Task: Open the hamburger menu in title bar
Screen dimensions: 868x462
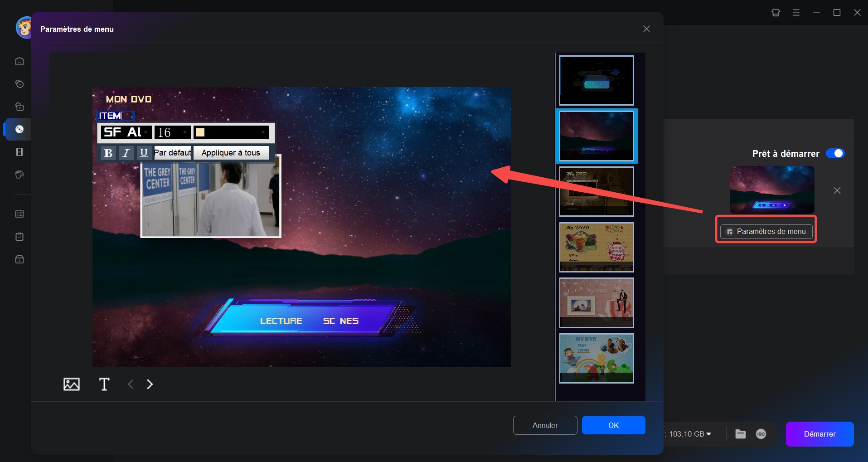Action: click(x=796, y=13)
